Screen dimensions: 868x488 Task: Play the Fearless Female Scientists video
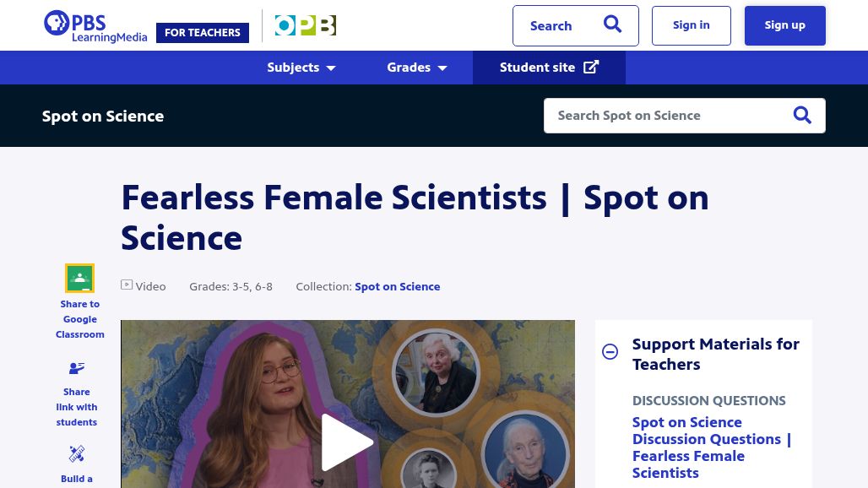(x=347, y=442)
